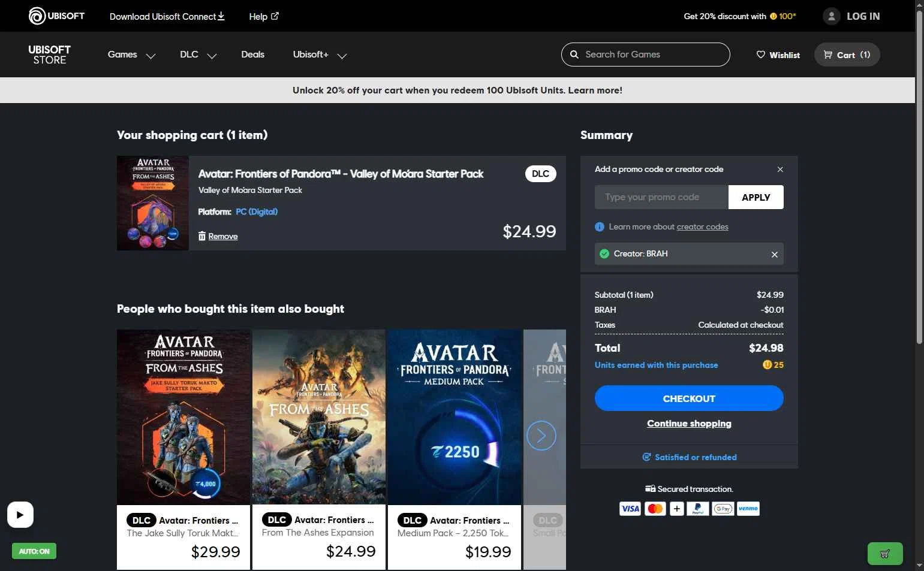Click Valley of Mo'ara Starter Pack title
The height and width of the screenshot is (571, 924).
[341, 174]
